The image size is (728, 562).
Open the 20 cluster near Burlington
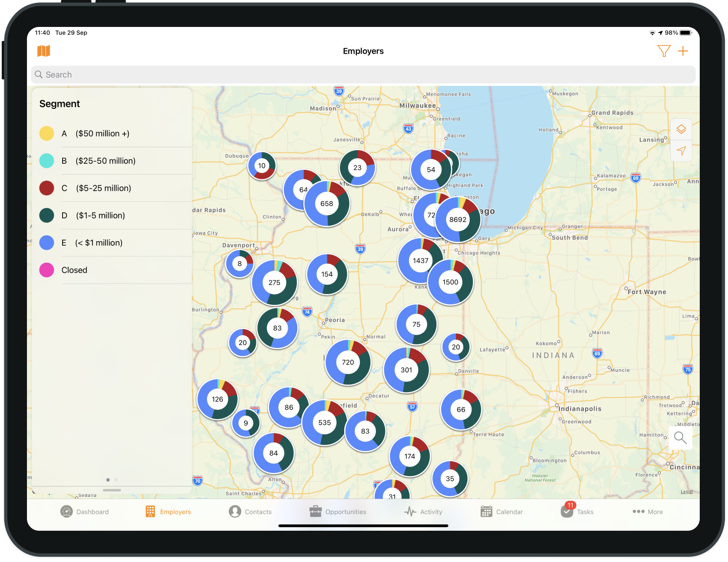click(243, 343)
